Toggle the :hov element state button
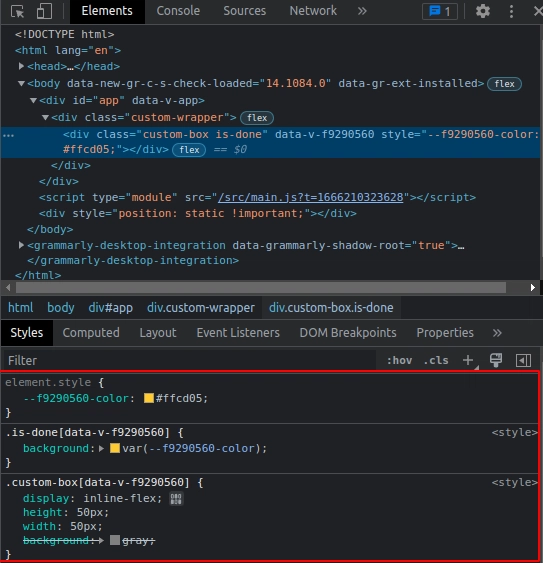 [x=399, y=360]
